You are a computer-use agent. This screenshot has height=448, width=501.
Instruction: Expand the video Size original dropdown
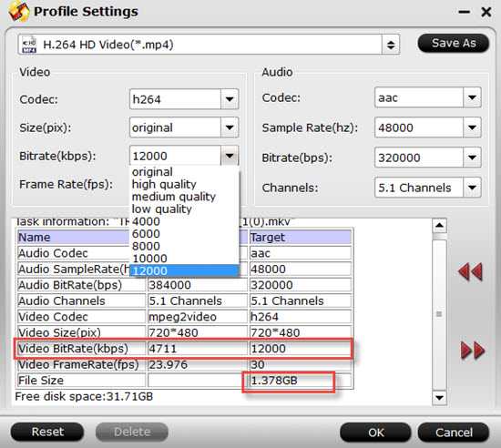point(229,127)
